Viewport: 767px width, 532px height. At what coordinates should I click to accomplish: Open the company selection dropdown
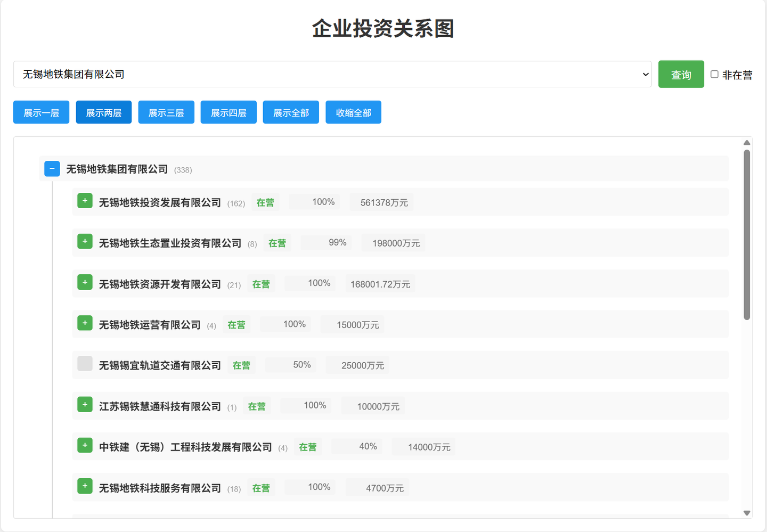coord(332,74)
